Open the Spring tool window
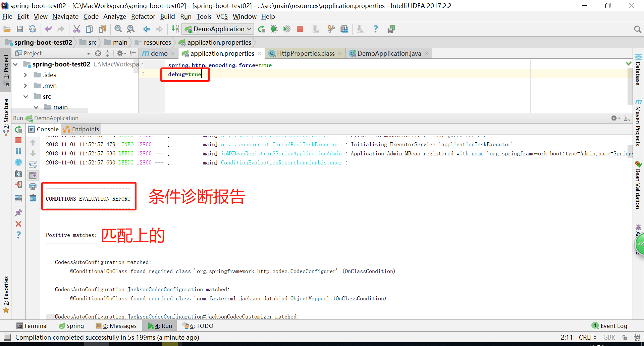 click(x=71, y=326)
